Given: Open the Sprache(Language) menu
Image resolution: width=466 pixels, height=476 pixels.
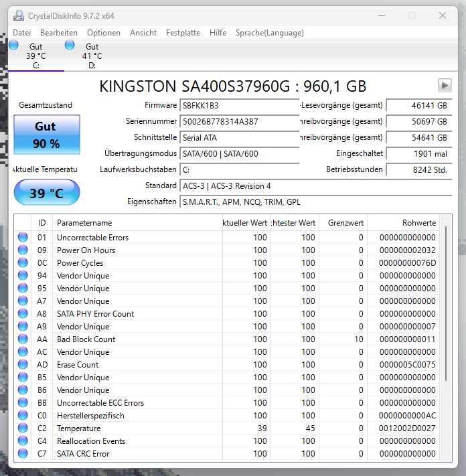Looking at the screenshot, I should (270, 33).
